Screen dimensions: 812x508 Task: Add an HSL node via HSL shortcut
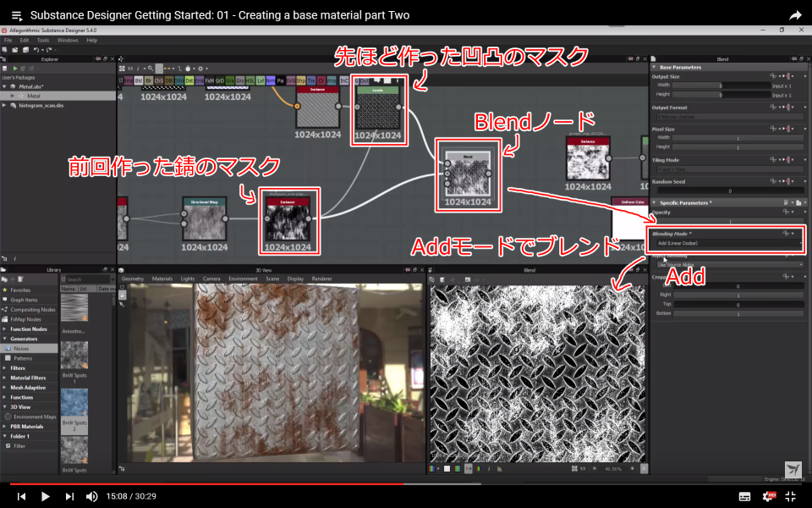(250, 81)
